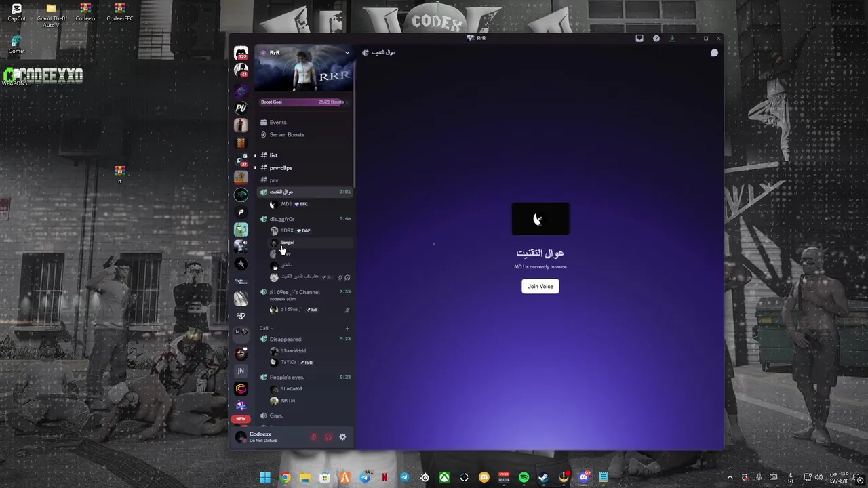Open the jN server icon

coord(241,371)
